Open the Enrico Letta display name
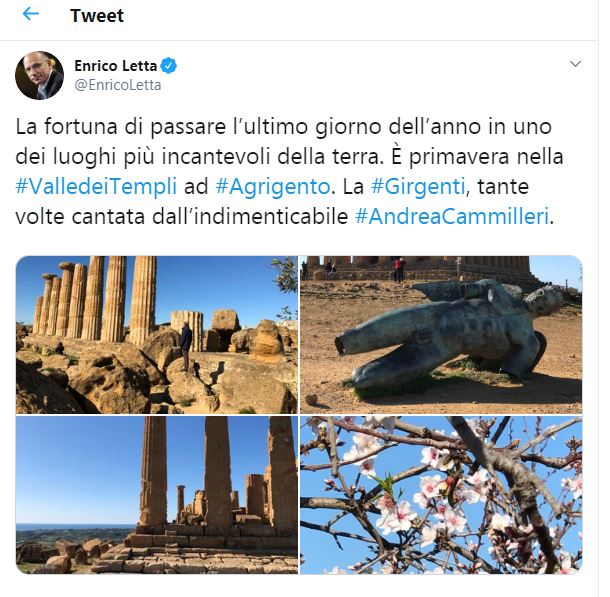 coord(115,66)
